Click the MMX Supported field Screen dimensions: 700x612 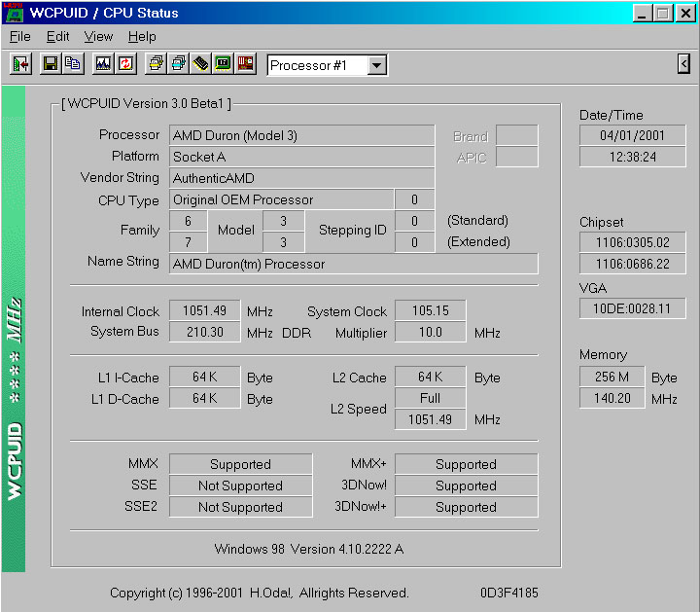point(241,464)
